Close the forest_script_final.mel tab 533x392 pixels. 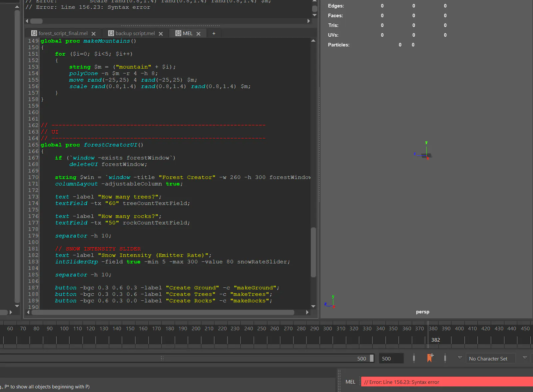click(x=94, y=34)
